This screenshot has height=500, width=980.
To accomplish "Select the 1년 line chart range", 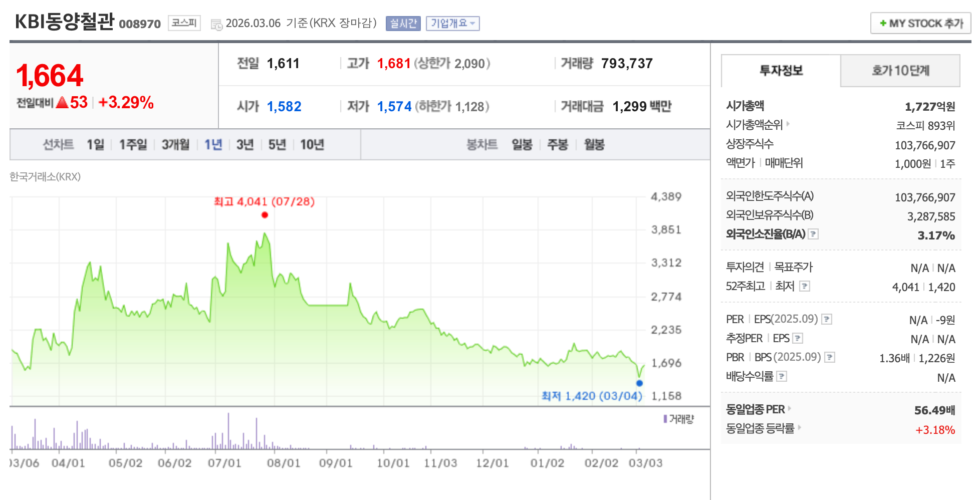I will coord(213,145).
